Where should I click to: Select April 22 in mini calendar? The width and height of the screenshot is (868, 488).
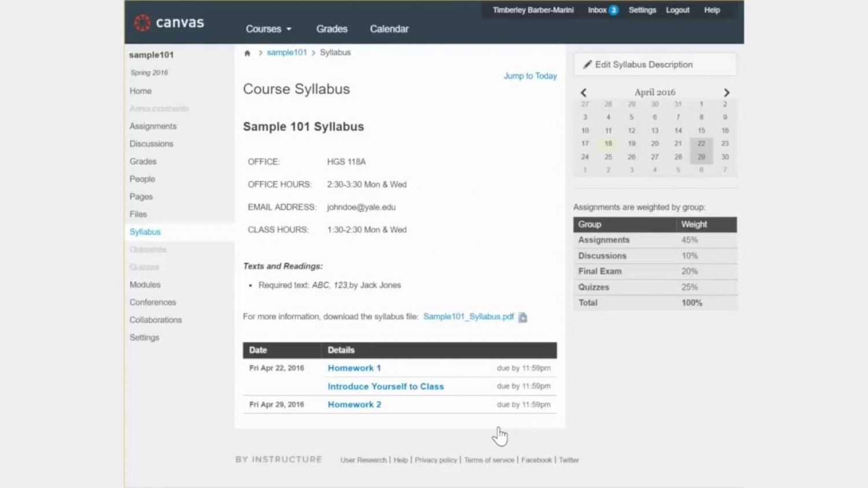point(701,143)
